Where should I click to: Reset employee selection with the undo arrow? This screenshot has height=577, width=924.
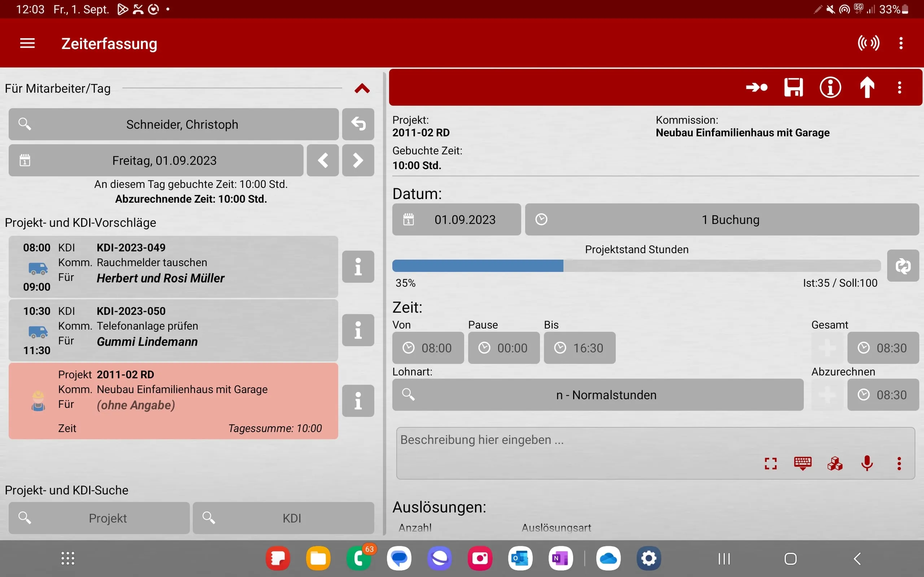pyautogui.click(x=358, y=124)
